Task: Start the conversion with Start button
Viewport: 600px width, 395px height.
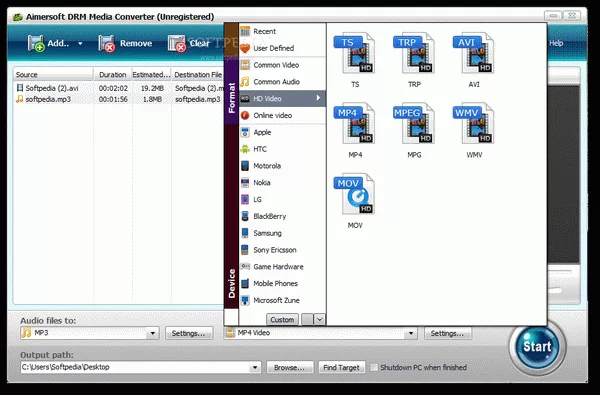Action: tap(537, 347)
